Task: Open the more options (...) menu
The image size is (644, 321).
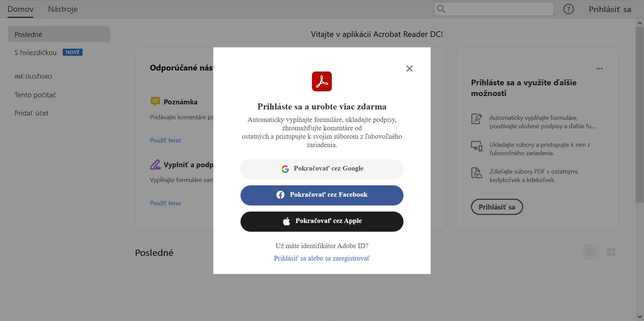Action: coord(600,68)
